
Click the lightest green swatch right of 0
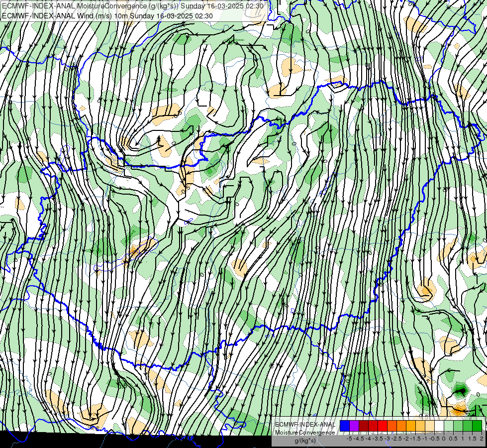click(x=449, y=426)
